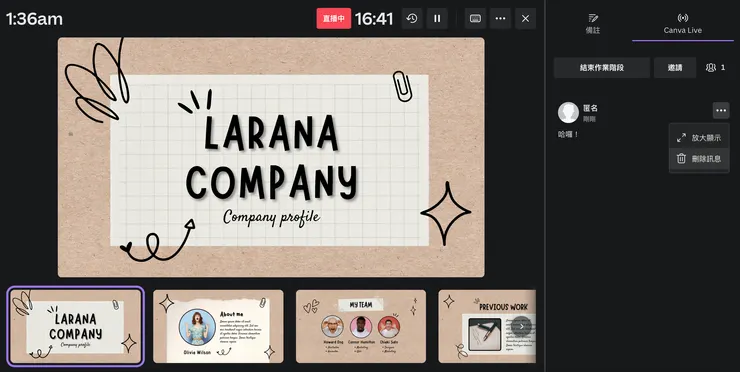Select the Previous Work slide thumbnail
This screenshot has width=740, height=372.
[x=487, y=326]
